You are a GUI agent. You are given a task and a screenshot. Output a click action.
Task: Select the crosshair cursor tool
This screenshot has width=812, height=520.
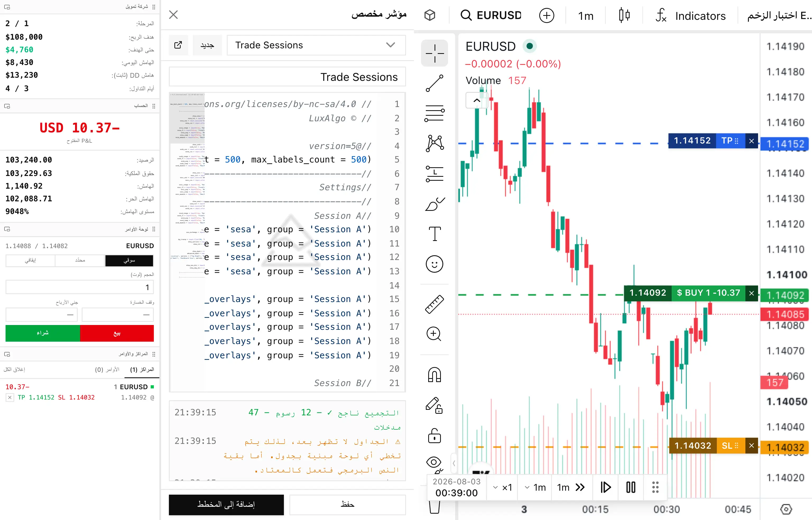[434, 53]
